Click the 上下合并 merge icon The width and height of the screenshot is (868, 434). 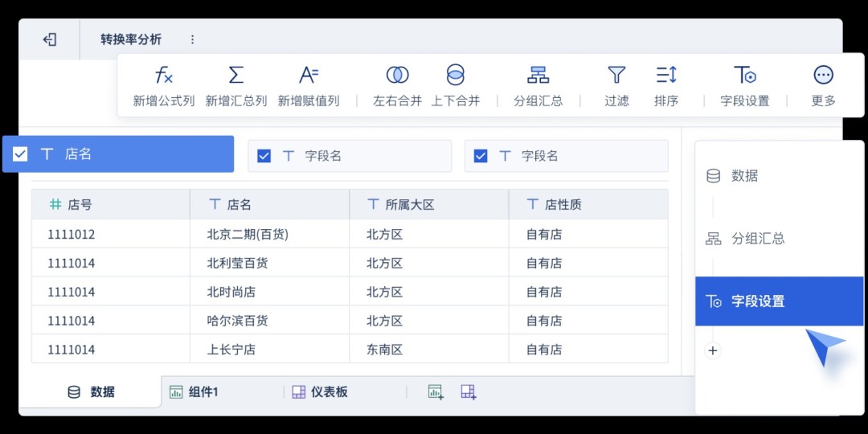(x=455, y=76)
